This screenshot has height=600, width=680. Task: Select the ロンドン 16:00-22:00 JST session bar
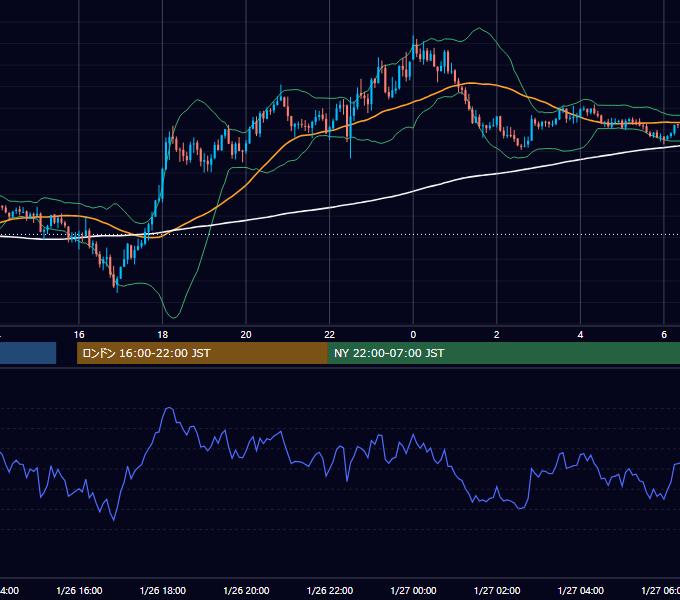point(202,353)
